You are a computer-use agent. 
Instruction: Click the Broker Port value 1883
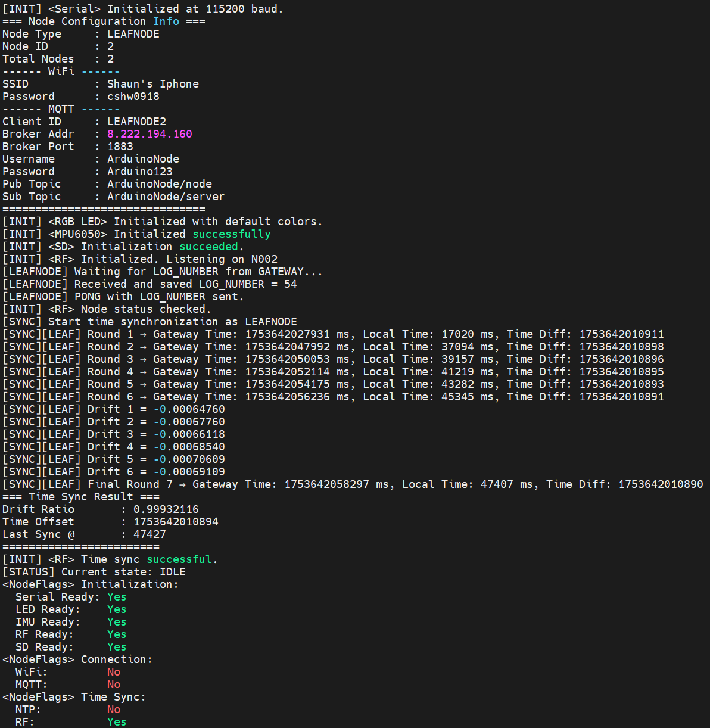[x=120, y=147]
